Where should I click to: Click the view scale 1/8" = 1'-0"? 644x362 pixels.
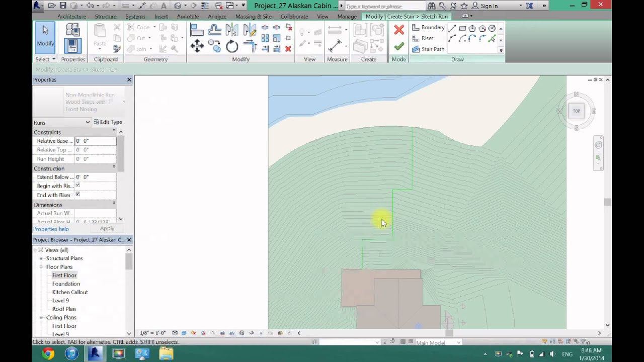tap(152, 333)
